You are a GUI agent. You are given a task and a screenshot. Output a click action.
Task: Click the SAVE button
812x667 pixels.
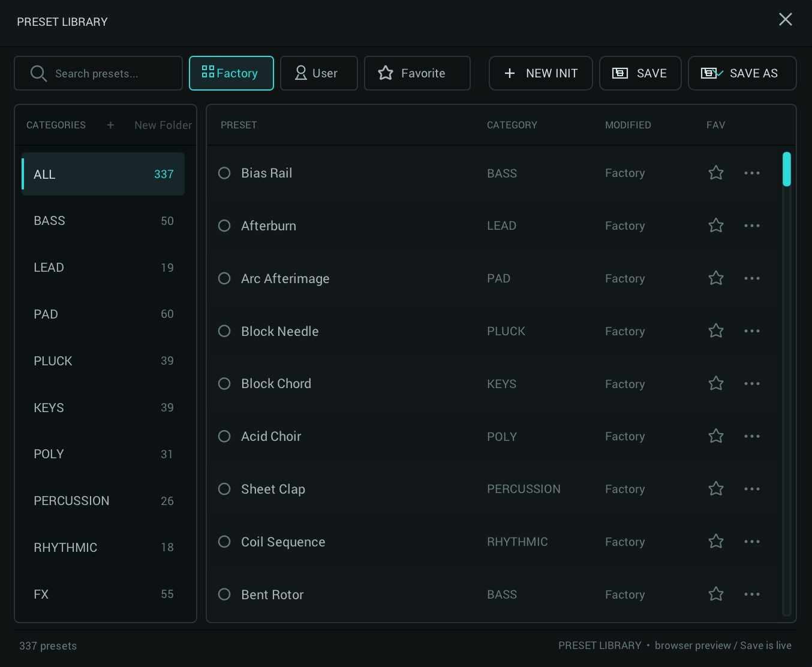point(640,73)
